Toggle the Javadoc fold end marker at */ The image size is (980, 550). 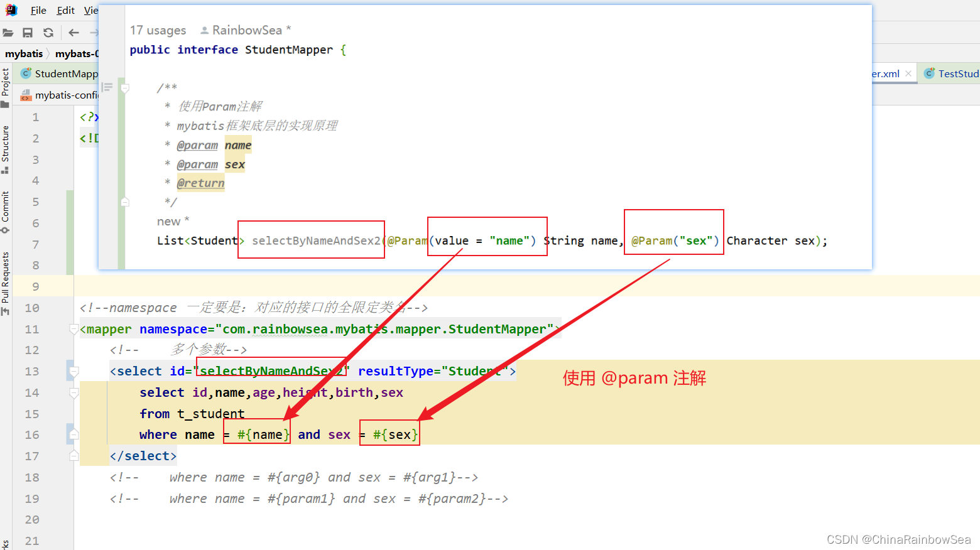coord(125,202)
